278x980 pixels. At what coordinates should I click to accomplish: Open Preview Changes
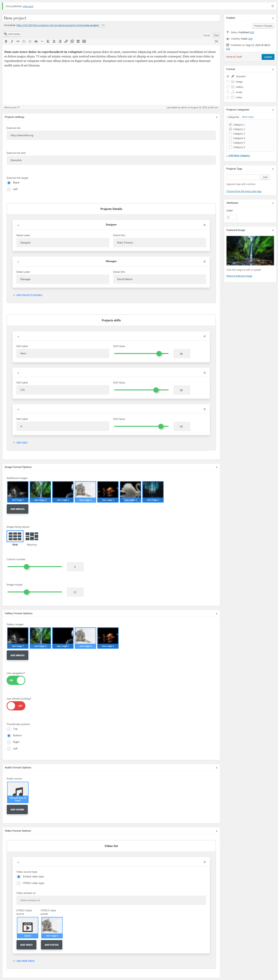point(263,26)
